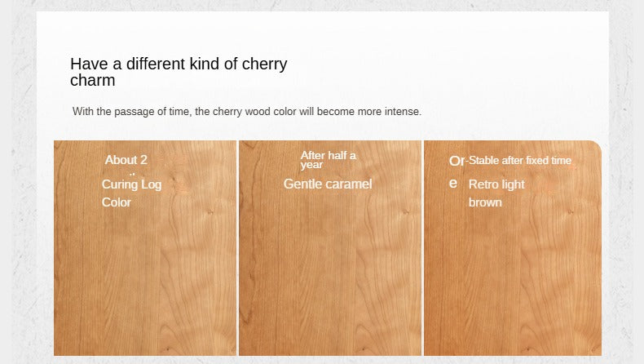This screenshot has height=364, width=644.
Task: Open the right rounded-corner wood sample image
Action: [x=512, y=277]
